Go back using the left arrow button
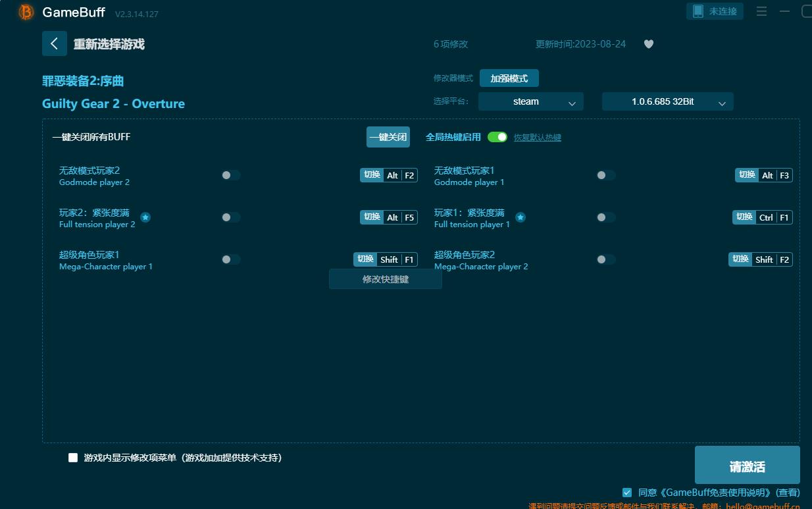This screenshot has width=812, height=509. pos(55,43)
